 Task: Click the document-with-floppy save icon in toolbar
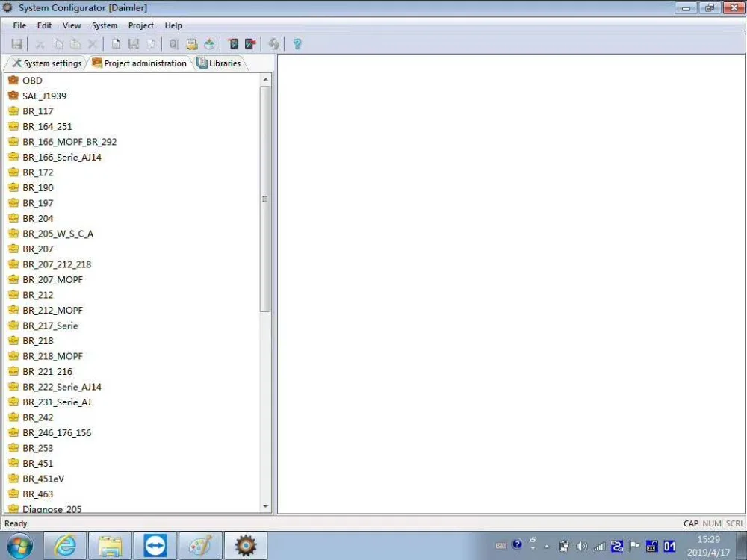pyautogui.click(x=134, y=44)
